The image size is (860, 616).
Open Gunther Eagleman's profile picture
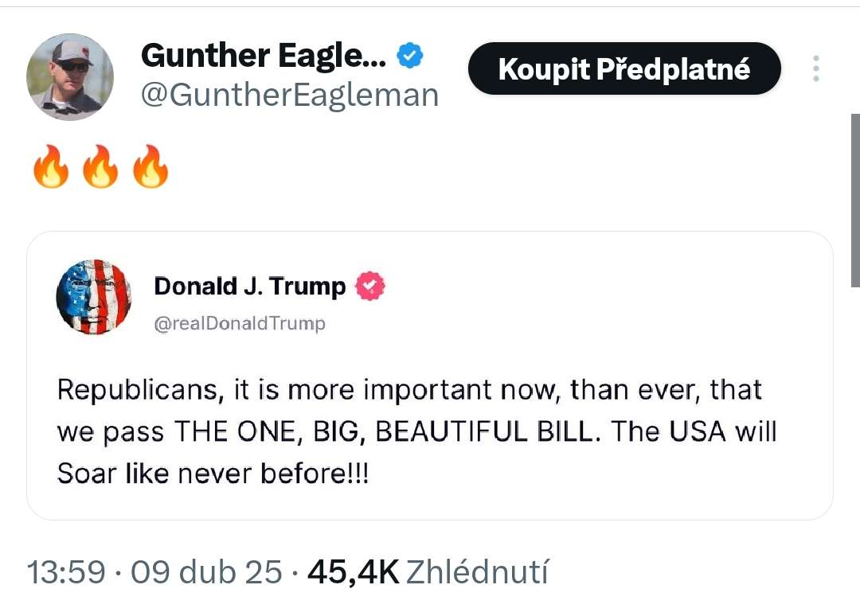pyautogui.click(x=70, y=77)
